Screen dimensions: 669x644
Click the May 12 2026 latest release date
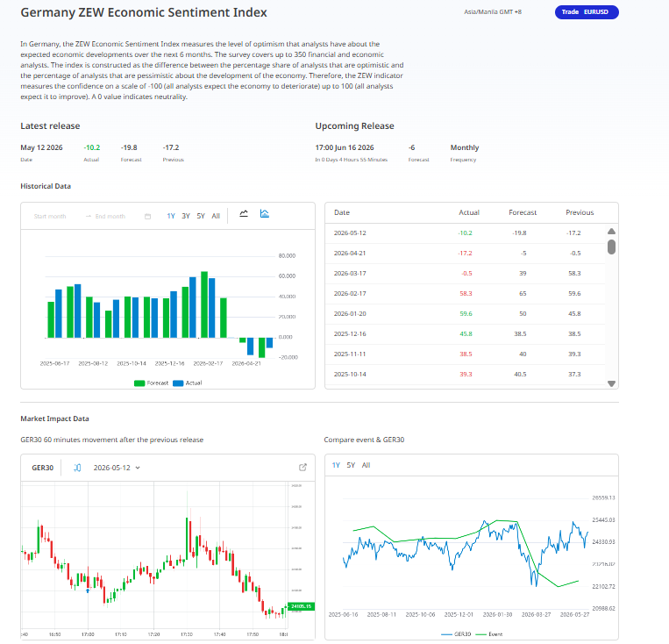coord(41,147)
